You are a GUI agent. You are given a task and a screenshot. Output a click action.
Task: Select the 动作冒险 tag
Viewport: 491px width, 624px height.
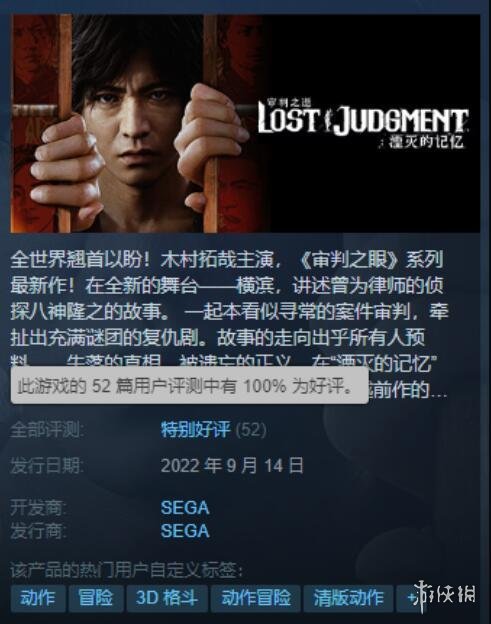(x=255, y=598)
